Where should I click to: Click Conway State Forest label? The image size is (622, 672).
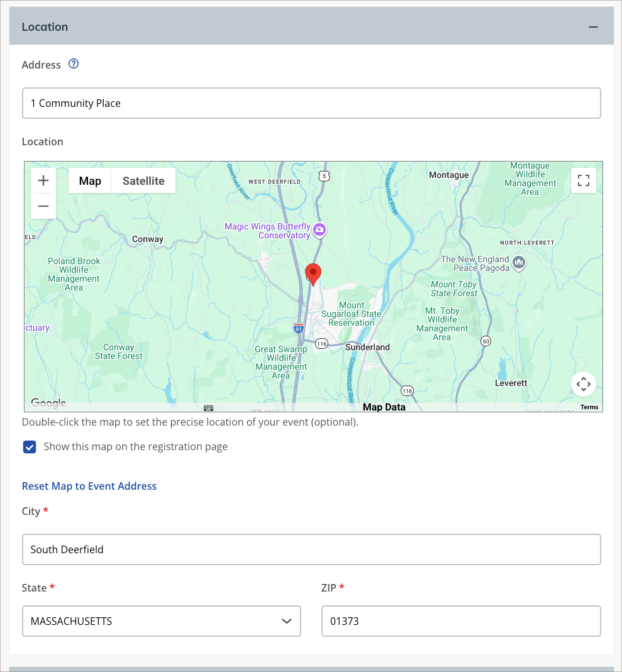[x=119, y=351]
